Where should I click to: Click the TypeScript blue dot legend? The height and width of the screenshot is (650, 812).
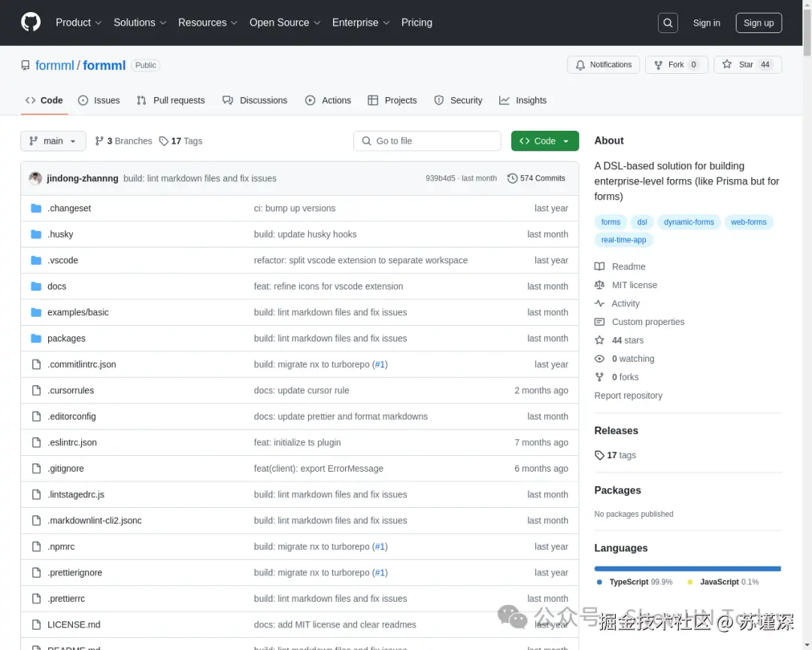point(599,582)
